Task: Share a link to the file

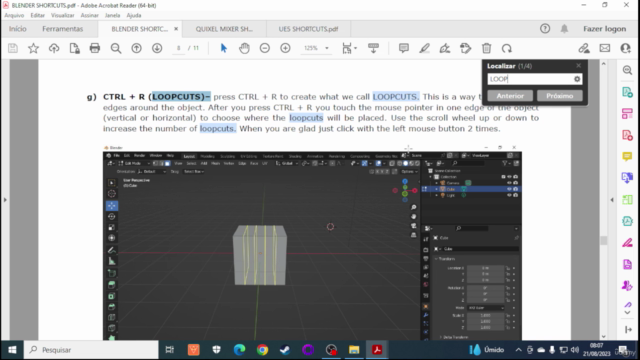Action: [584, 48]
